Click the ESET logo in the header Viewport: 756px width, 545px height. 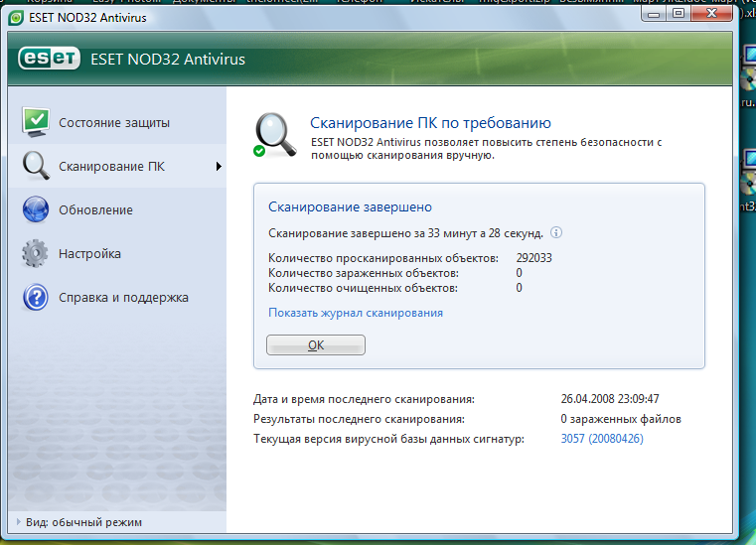(x=50, y=59)
